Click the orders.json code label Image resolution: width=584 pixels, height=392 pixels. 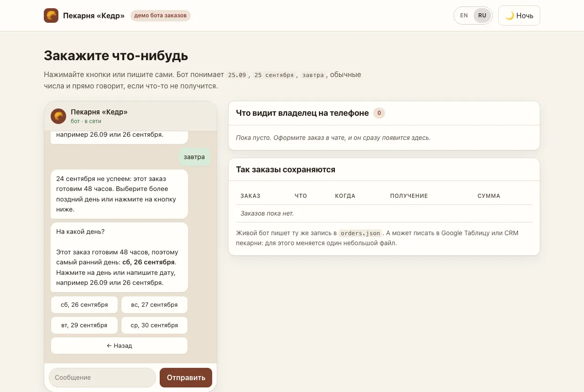pyautogui.click(x=360, y=233)
